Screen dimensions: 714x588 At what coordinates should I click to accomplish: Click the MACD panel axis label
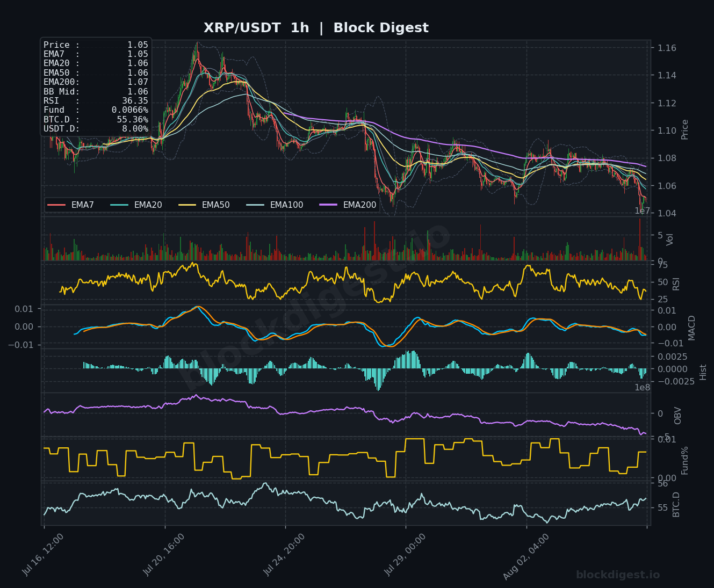[x=691, y=328]
